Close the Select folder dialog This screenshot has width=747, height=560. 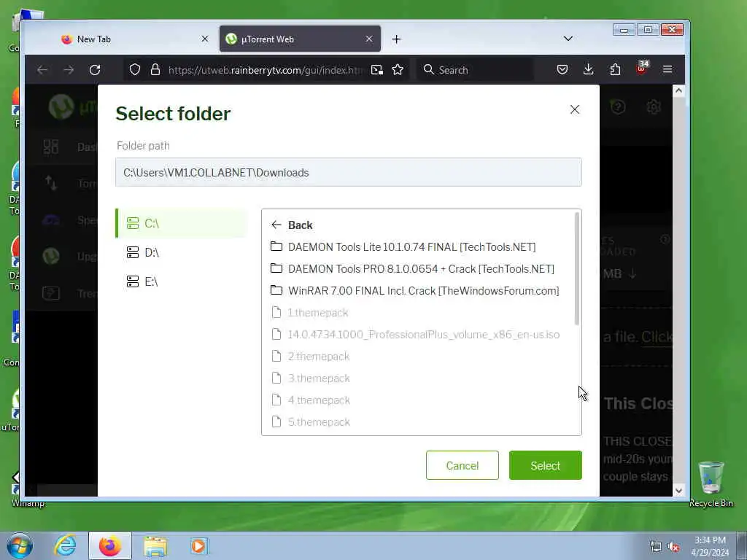(x=575, y=109)
